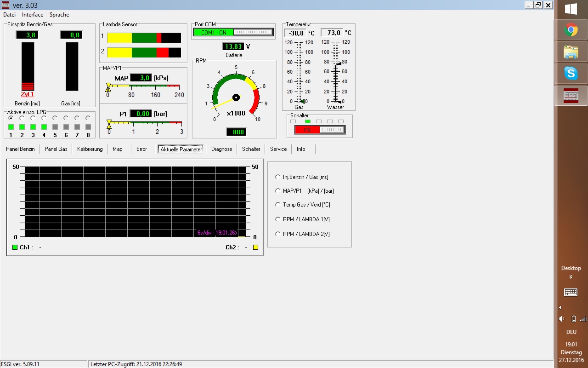Image resolution: width=588 pixels, height=368 pixels.
Task: Click the green lit Schalter LED
Action: pyautogui.click(x=308, y=121)
